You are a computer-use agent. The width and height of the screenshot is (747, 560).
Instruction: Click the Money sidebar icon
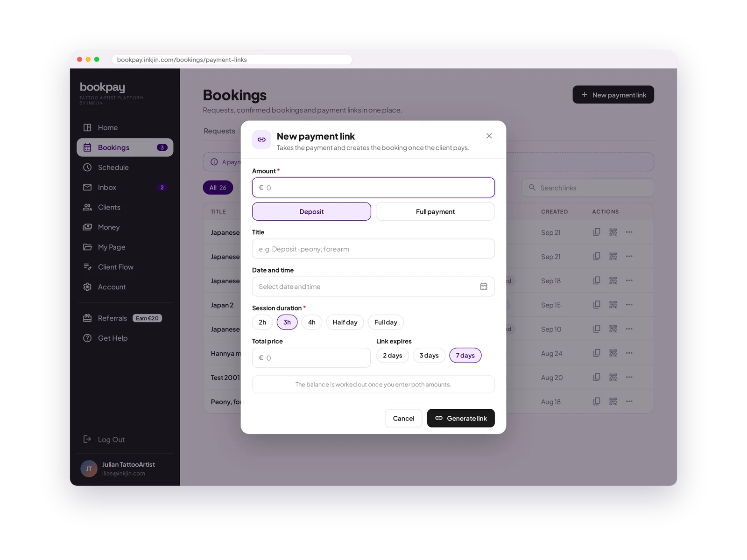point(87,227)
